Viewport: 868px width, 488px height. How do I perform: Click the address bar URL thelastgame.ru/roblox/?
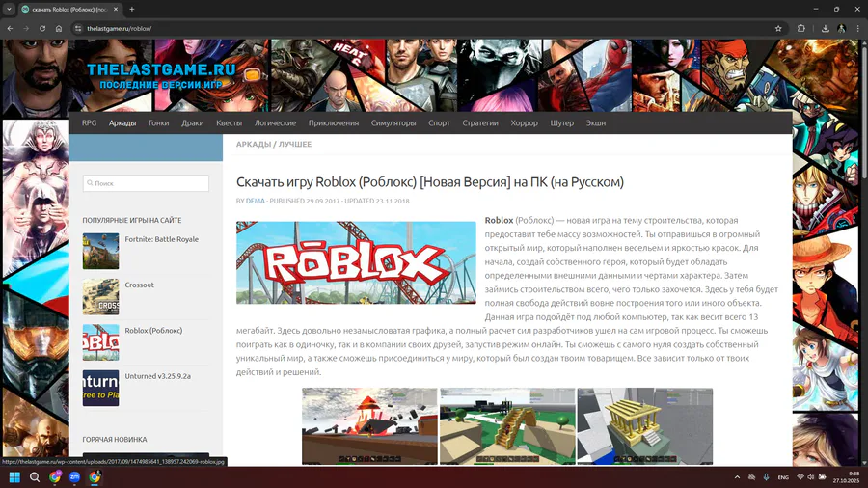tap(119, 28)
